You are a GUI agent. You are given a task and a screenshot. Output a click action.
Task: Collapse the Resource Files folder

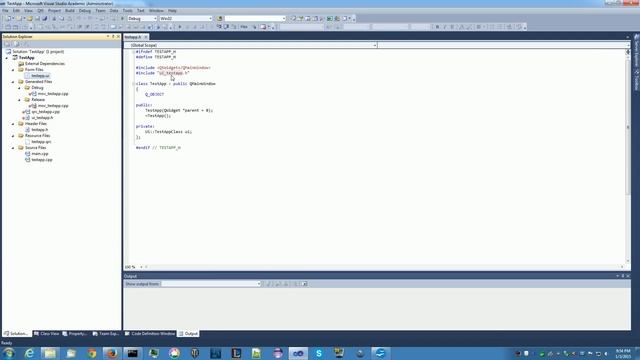(13, 136)
